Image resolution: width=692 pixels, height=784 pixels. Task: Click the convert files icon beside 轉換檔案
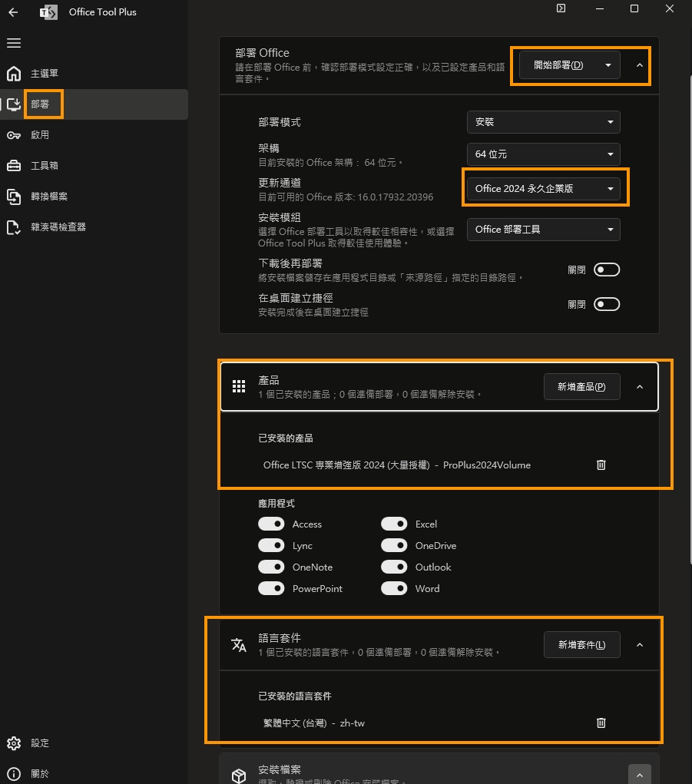tap(14, 197)
